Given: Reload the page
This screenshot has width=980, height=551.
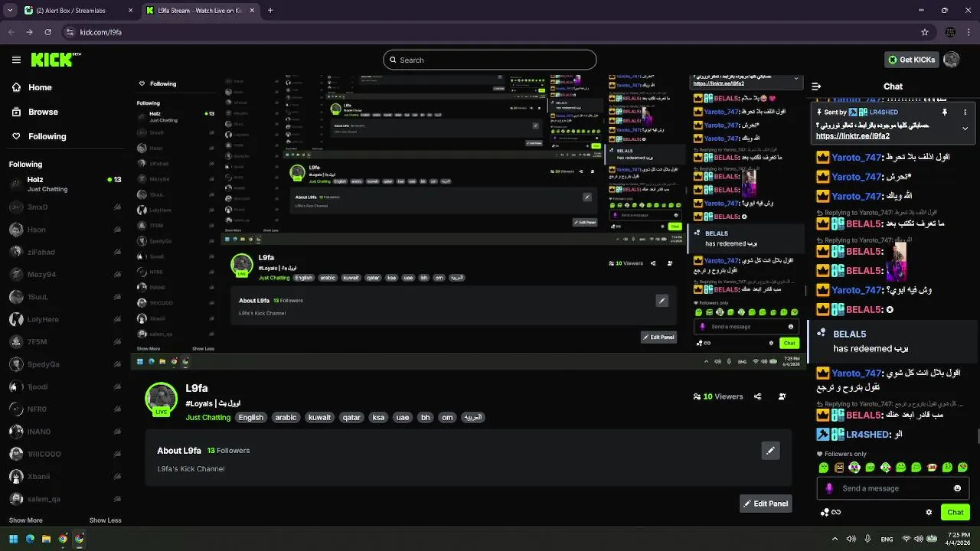Looking at the screenshot, I should [x=48, y=32].
